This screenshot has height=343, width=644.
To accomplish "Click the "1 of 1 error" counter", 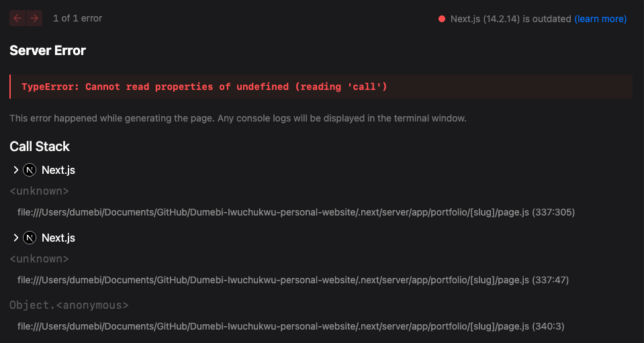I will 77,19.
